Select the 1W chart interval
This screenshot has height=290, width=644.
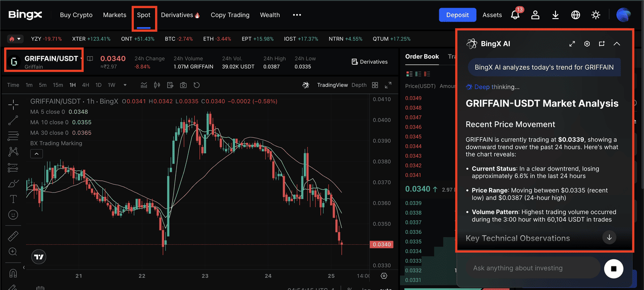[x=112, y=85]
